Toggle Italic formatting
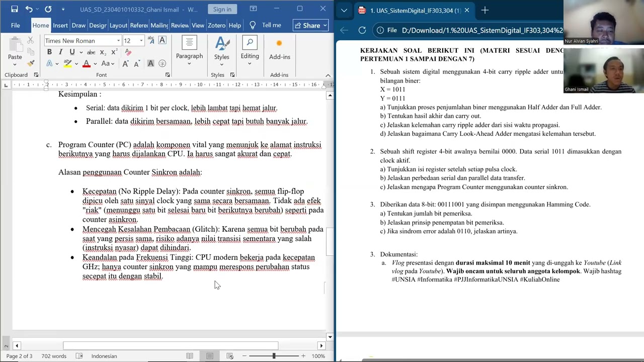Screen dimensions: 644x362 [61, 52]
